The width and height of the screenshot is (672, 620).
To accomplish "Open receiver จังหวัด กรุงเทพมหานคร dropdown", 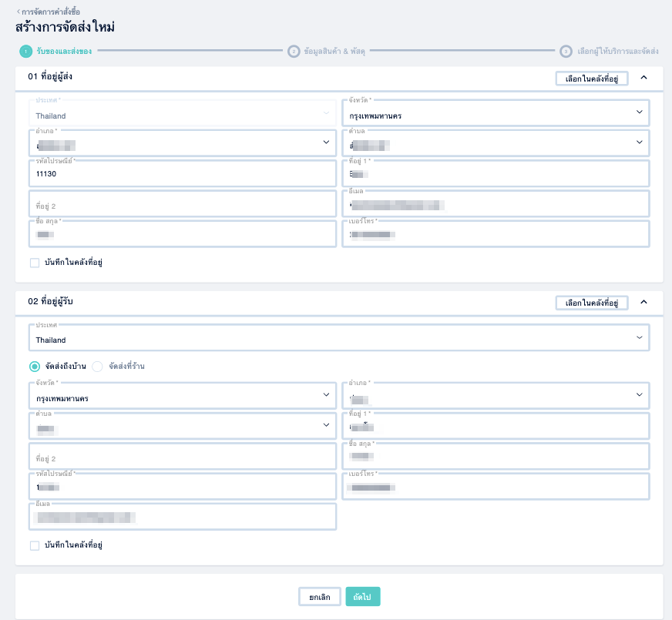I will 183,395.
